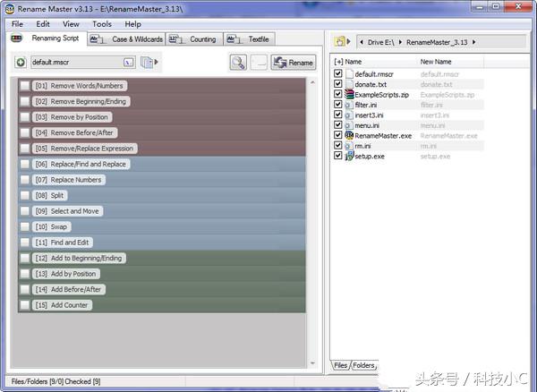Click the setup.exe installer icon
Viewport: 537px width, 392px height.
(x=349, y=156)
